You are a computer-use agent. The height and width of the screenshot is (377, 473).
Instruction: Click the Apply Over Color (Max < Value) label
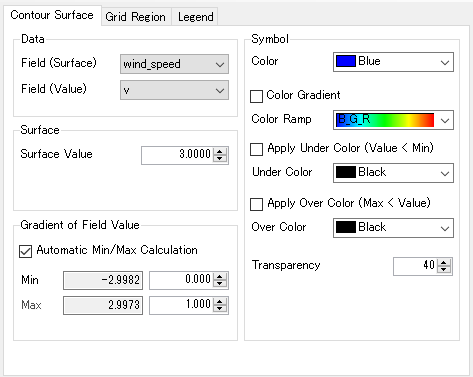(349, 203)
